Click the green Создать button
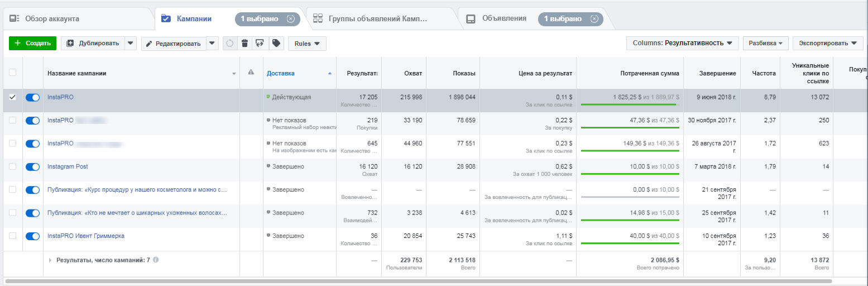The height and width of the screenshot is (286, 868). (32, 43)
